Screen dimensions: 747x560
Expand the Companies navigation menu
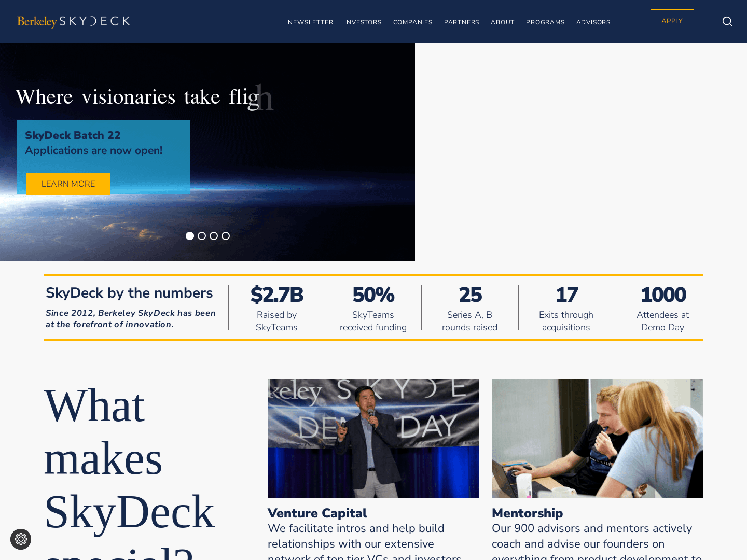tap(412, 22)
